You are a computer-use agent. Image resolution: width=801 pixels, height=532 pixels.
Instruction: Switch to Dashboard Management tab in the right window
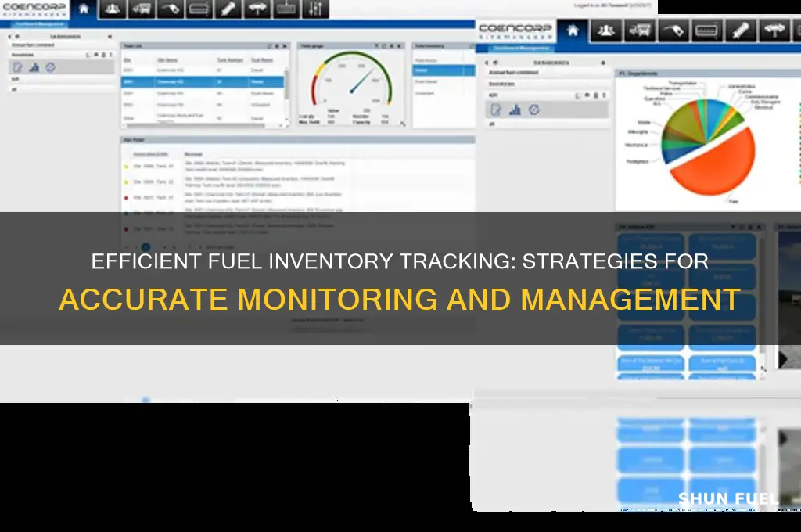point(520,48)
